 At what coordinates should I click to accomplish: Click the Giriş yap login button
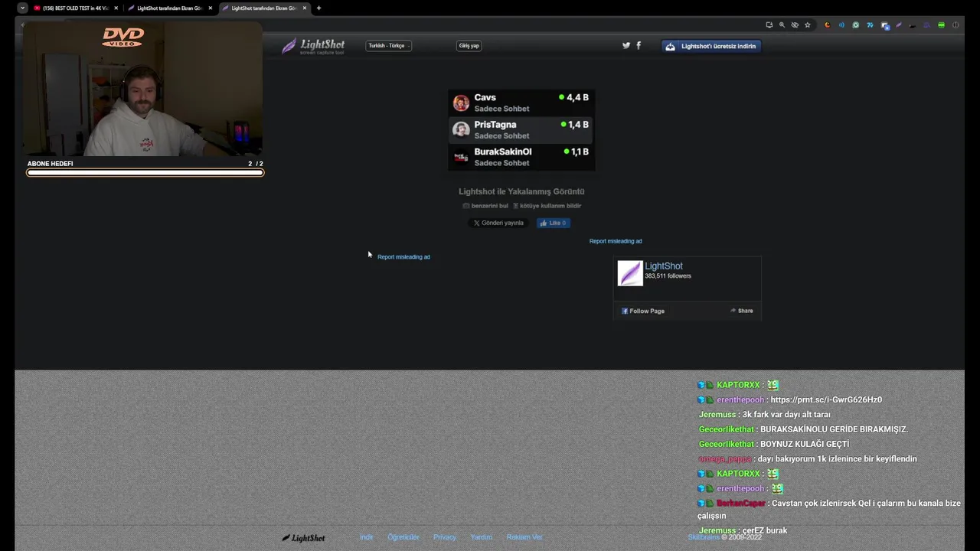[469, 46]
